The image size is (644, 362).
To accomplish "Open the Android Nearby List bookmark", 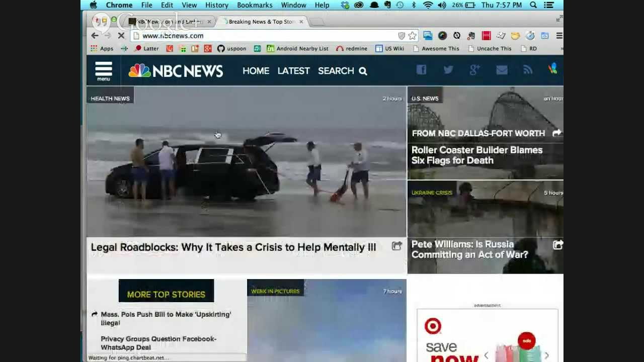I will [297, 49].
